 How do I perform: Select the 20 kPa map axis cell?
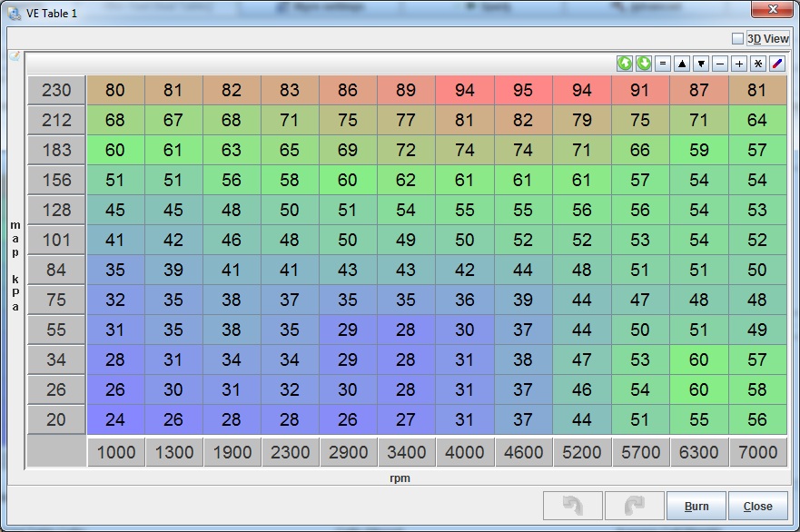pyautogui.click(x=56, y=419)
